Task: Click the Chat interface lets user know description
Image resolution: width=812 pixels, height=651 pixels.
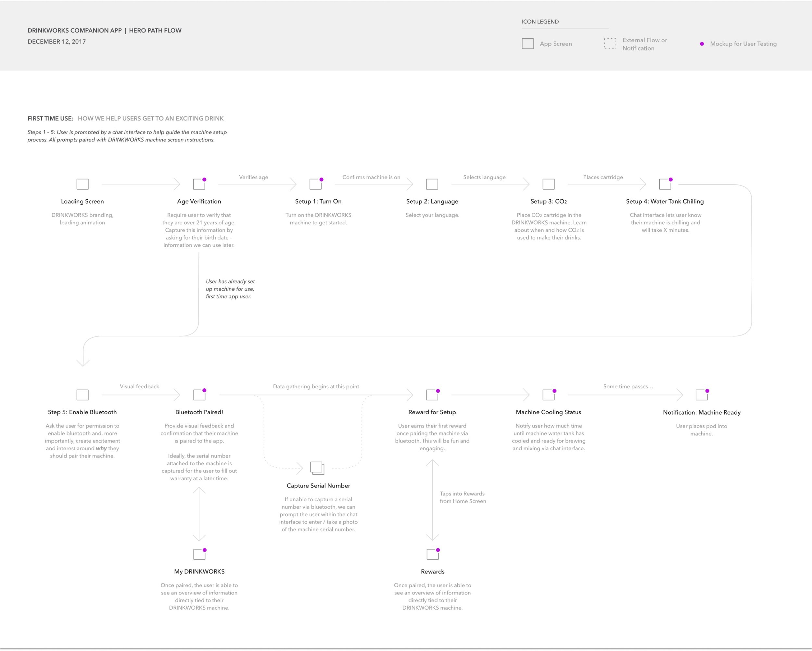Action: (666, 222)
